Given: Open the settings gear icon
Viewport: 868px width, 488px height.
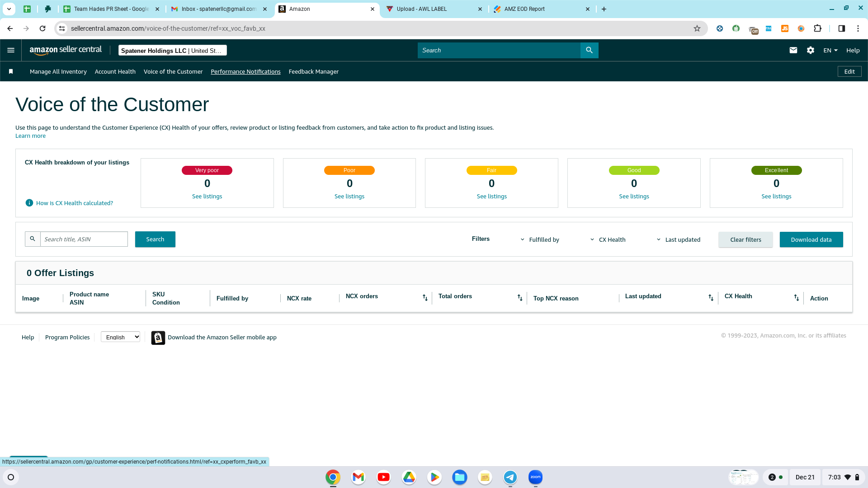Looking at the screenshot, I should coord(811,50).
